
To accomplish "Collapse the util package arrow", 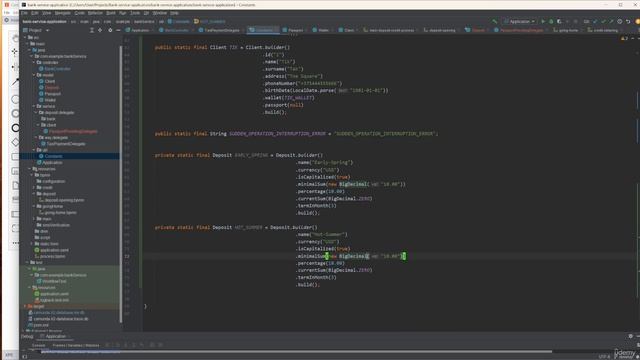I will coord(34,150).
